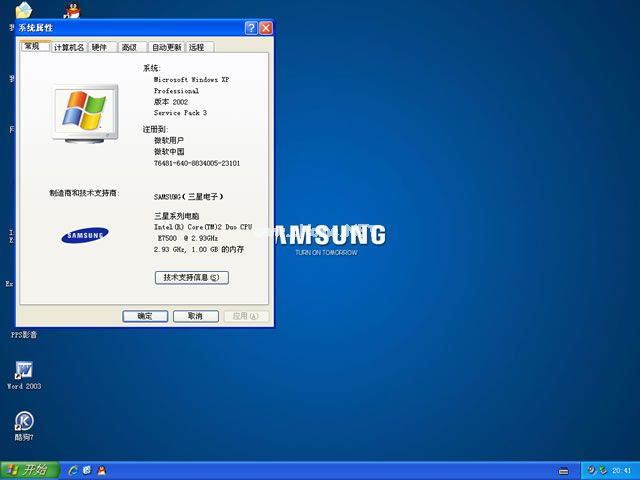Switch to the 自动更新 tab
The width and height of the screenshot is (640, 480).
(166, 47)
